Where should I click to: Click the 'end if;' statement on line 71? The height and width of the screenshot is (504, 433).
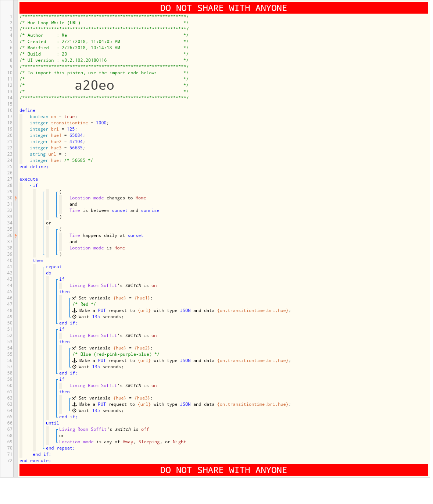[x=42, y=454]
